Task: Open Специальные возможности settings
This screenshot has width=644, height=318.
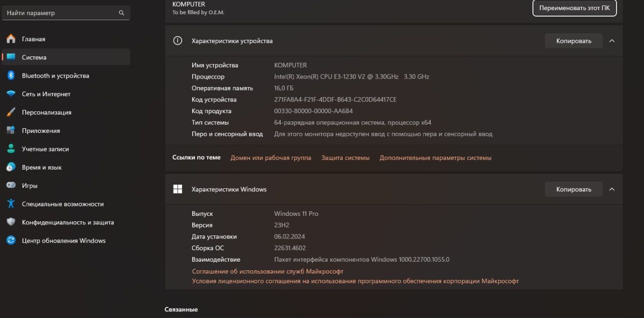Action: (66, 204)
